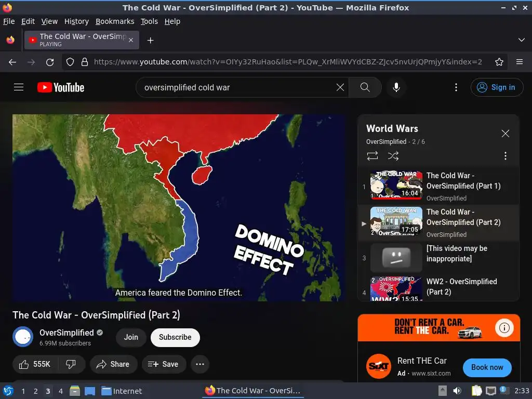The height and width of the screenshot is (399, 532).
Task: Open OverSimplified channel name link
Action: [x=66, y=332]
